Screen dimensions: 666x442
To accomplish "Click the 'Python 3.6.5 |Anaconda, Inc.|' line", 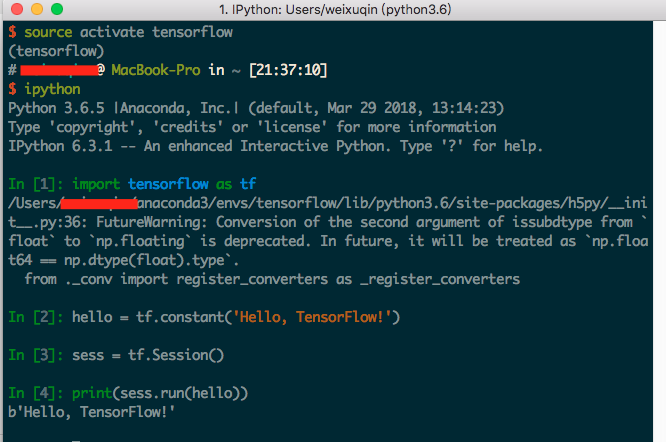I will [256, 108].
